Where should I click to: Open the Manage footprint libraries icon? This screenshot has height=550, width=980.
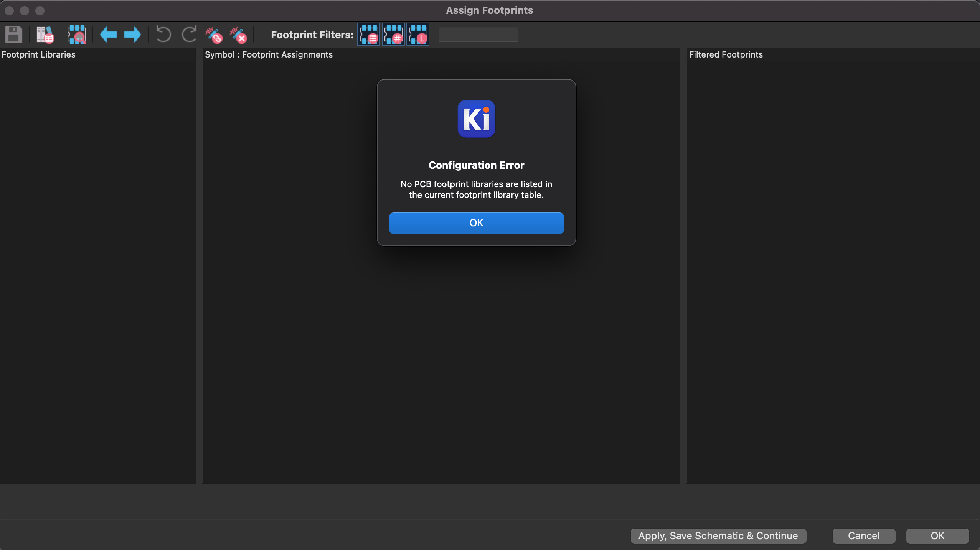[45, 35]
